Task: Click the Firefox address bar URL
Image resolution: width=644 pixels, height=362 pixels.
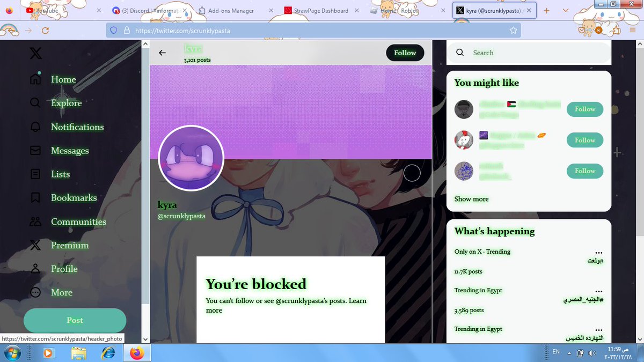Action: click(x=182, y=31)
